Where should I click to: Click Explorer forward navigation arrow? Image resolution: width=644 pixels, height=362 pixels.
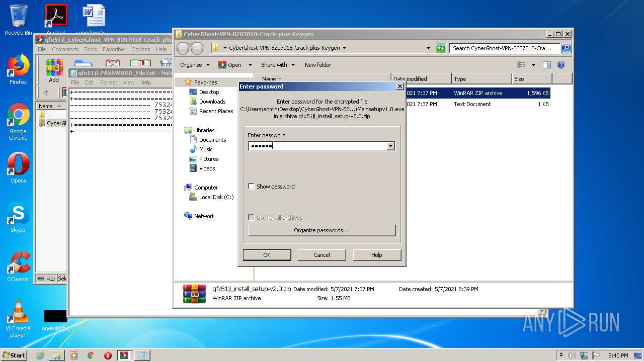click(197, 48)
